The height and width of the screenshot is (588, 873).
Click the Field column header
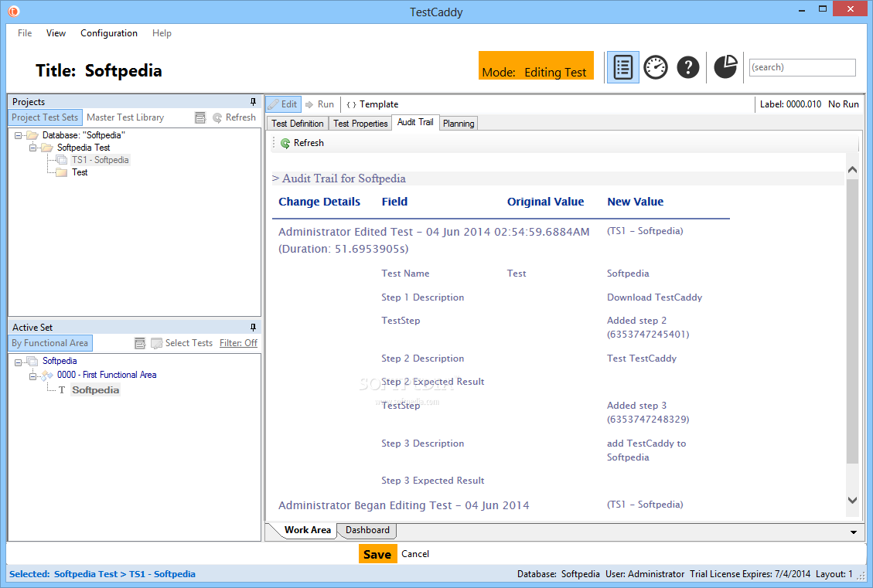click(394, 202)
